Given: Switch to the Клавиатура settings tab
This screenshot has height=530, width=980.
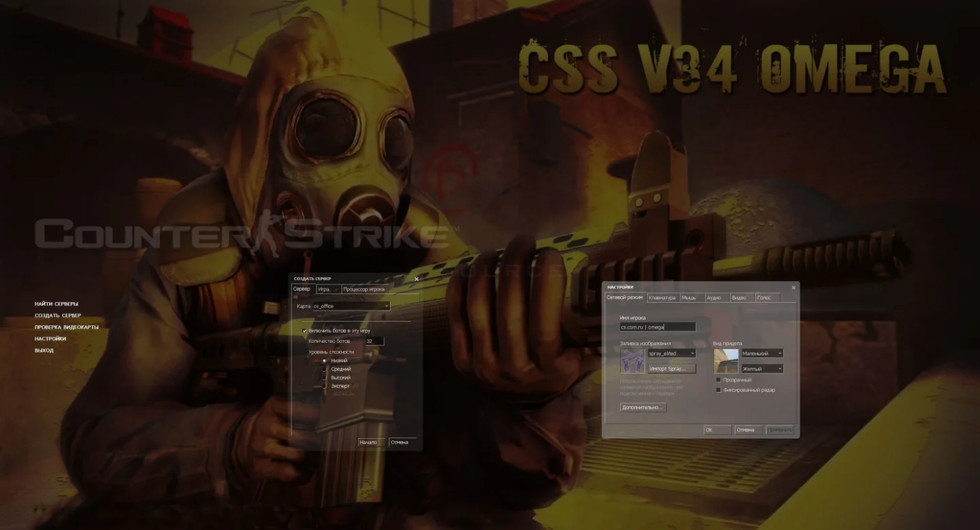Looking at the screenshot, I should point(661,298).
